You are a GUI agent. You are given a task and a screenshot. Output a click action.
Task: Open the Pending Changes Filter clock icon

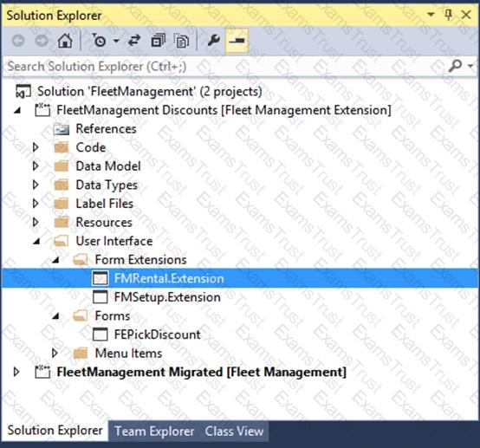click(99, 41)
